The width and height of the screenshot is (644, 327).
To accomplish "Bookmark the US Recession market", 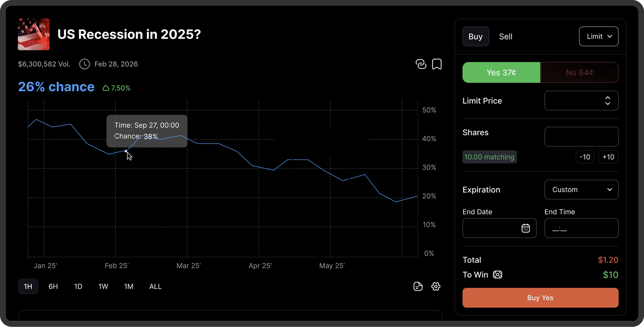I will coord(437,64).
